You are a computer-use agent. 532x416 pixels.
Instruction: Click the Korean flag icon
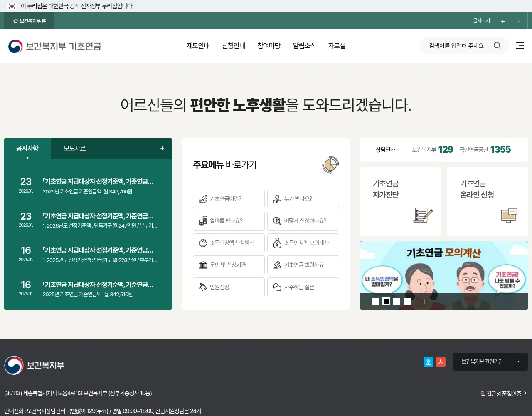pos(12,6)
